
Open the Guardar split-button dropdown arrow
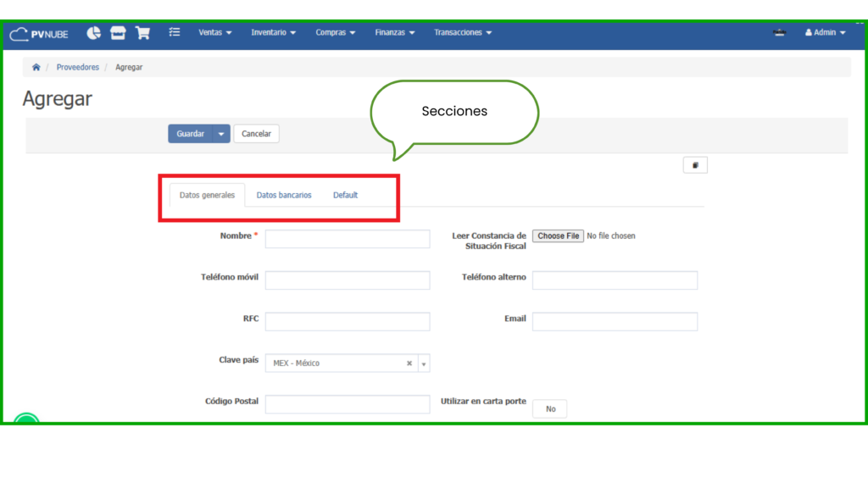click(x=221, y=134)
